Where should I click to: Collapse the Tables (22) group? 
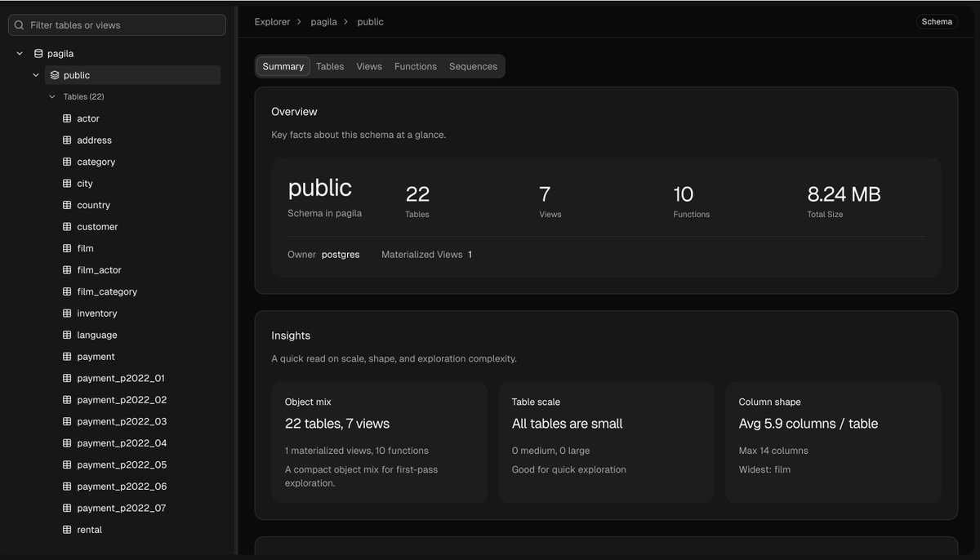pos(52,96)
